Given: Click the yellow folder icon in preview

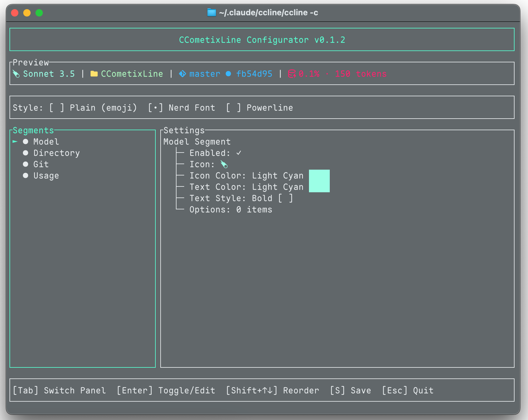Looking at the screenshot, I should [94, 74].
